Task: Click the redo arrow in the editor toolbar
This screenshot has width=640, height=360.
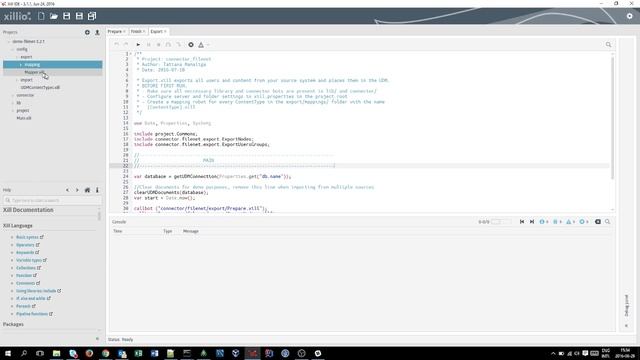Action: (126, 44)
